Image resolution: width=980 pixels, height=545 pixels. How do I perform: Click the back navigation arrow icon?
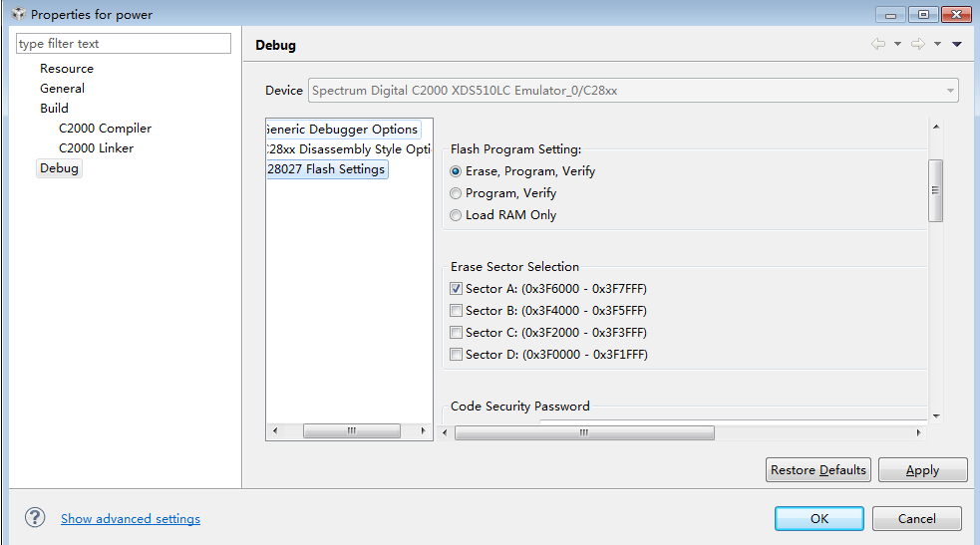point(878,44)
